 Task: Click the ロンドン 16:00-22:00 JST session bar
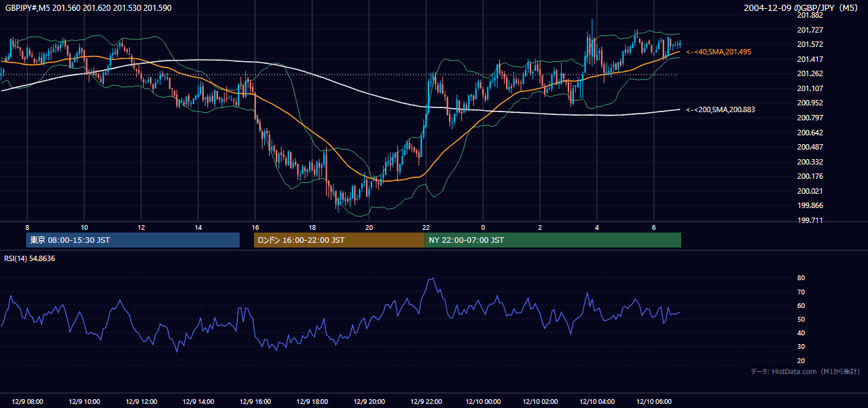point(339,240)
